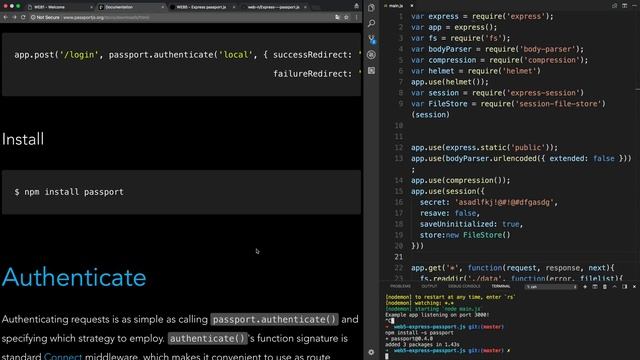
Task: Close the Documentation browser tab
Action: [x=162, y=7]
